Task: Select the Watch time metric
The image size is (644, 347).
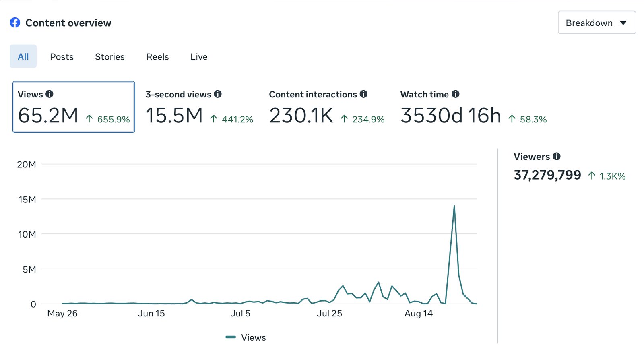Action: pos(473,107)
